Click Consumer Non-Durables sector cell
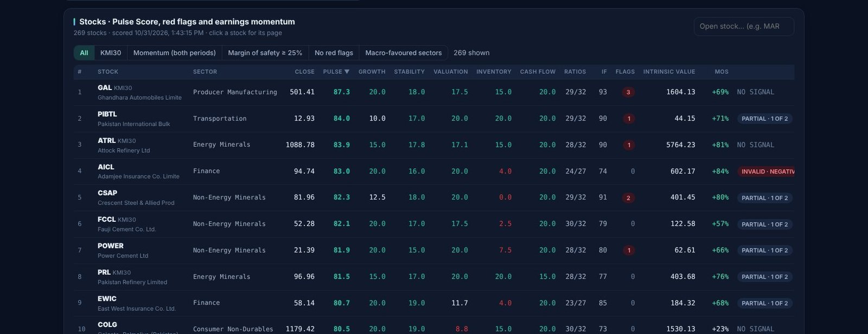Screen dimensions: 868x334 click(233, 329)
